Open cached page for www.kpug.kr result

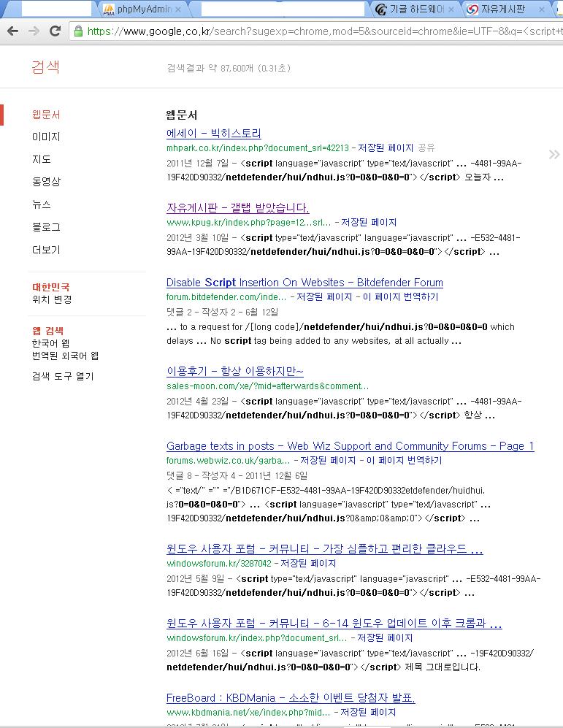(x=369, y=223)
